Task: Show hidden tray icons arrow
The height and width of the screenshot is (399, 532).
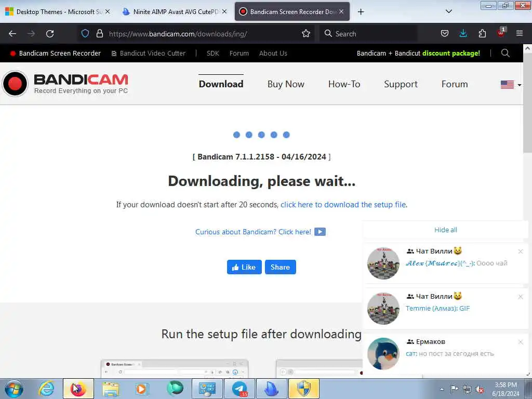Action: pos(442,389)
